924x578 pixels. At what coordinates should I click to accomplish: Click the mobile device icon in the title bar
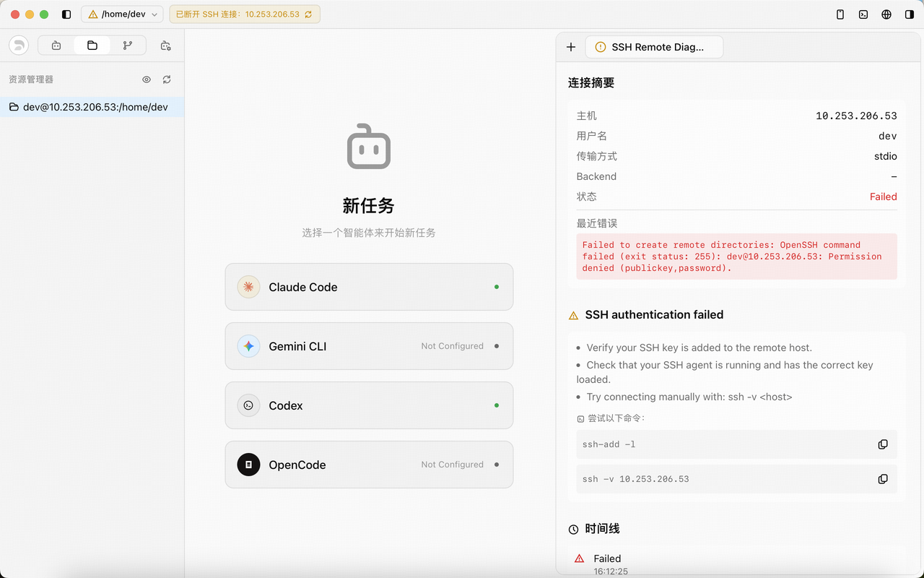840,14
